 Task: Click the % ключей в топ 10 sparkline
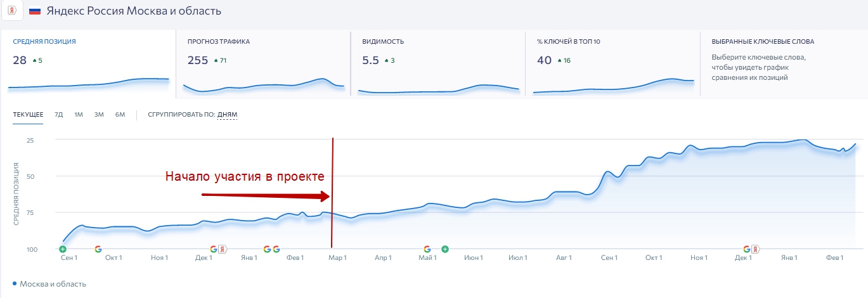[613, 86]
